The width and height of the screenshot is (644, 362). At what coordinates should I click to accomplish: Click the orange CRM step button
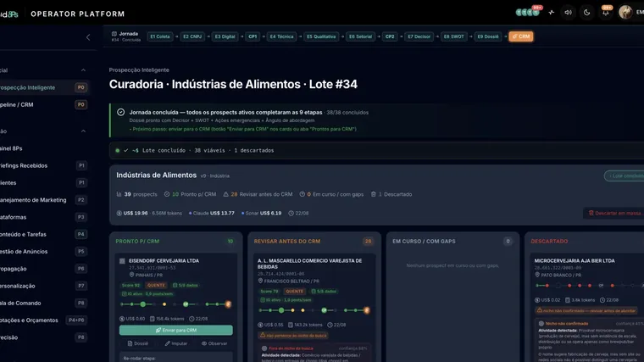521,36
